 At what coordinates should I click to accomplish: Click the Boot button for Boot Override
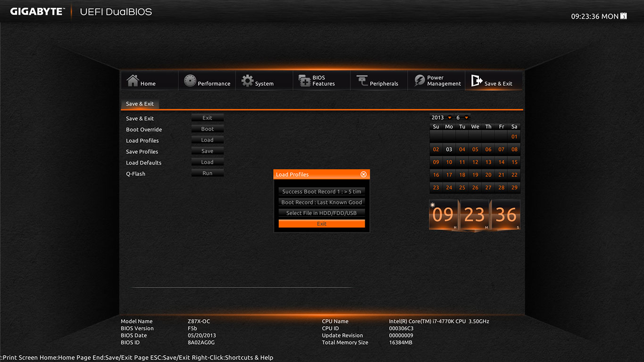click(208, 129)
